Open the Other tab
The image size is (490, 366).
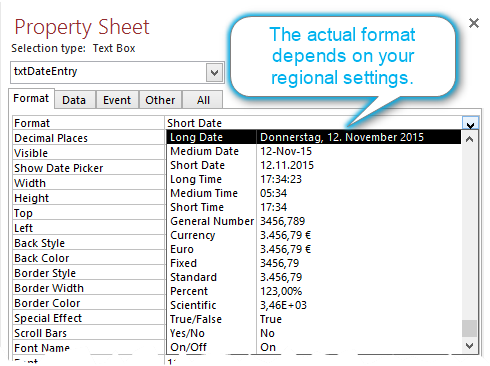[x=160, y=100]
